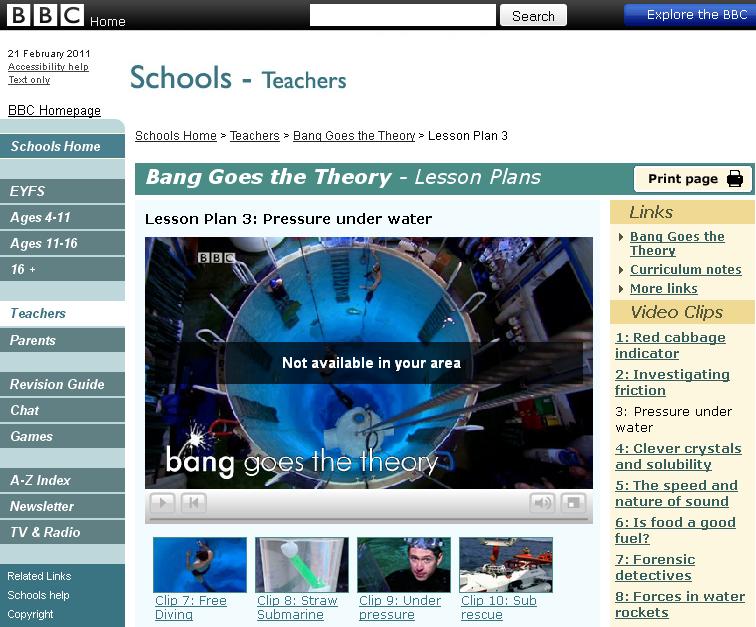Select Teachers in the sidebar
The height and width of the screenshot is (627, 756).
[62, 314]
